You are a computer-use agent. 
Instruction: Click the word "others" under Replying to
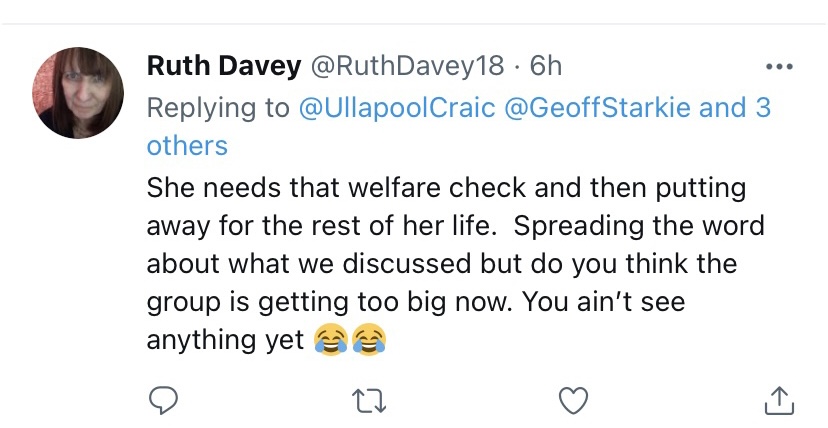(187, 146)
